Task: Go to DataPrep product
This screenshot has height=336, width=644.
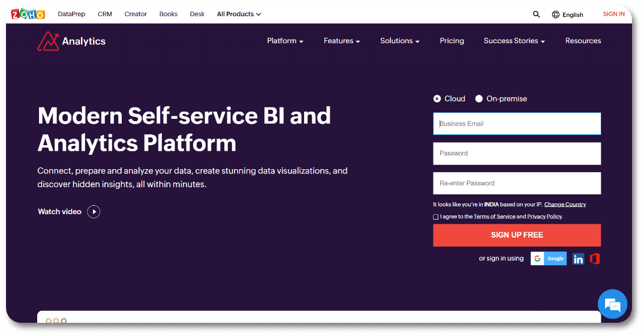Action: pyautogui.click(x=71, y=14)
